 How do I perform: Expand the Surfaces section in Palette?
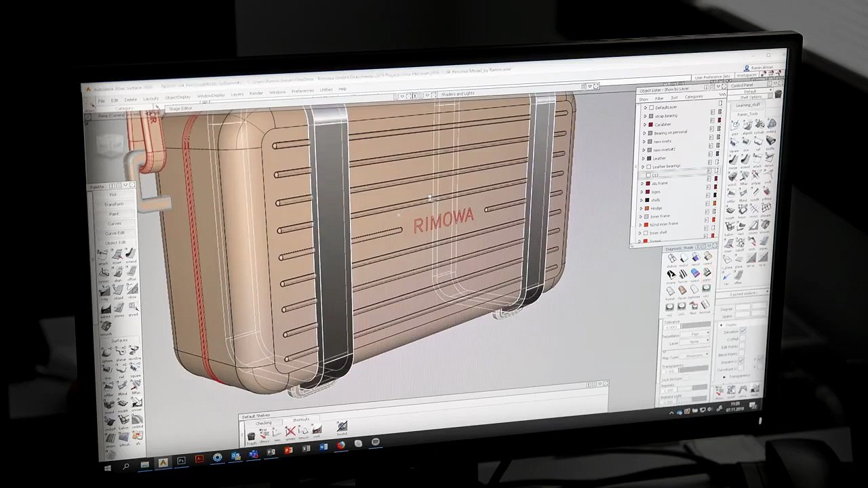(119, 340)
